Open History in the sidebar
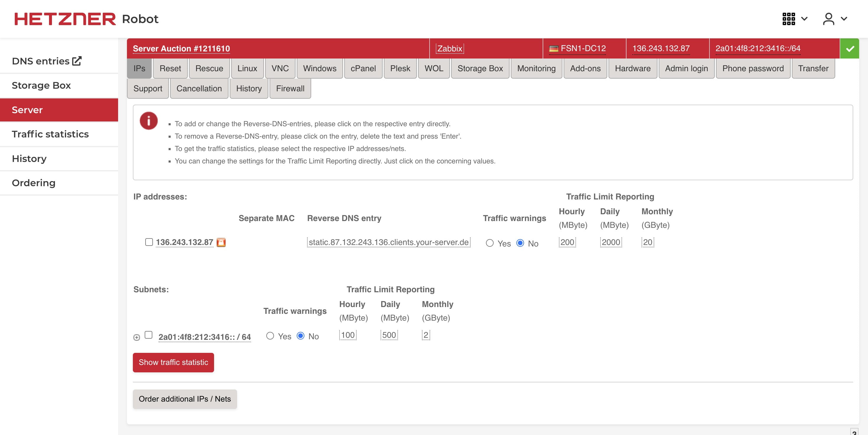Screen dimensions: 868x435 59,158
